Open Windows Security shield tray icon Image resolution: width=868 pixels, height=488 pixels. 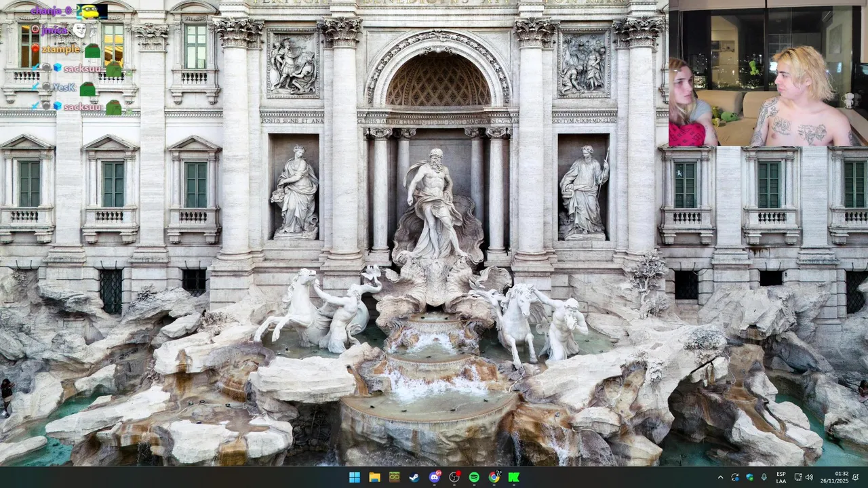click(x=749, y=477)
